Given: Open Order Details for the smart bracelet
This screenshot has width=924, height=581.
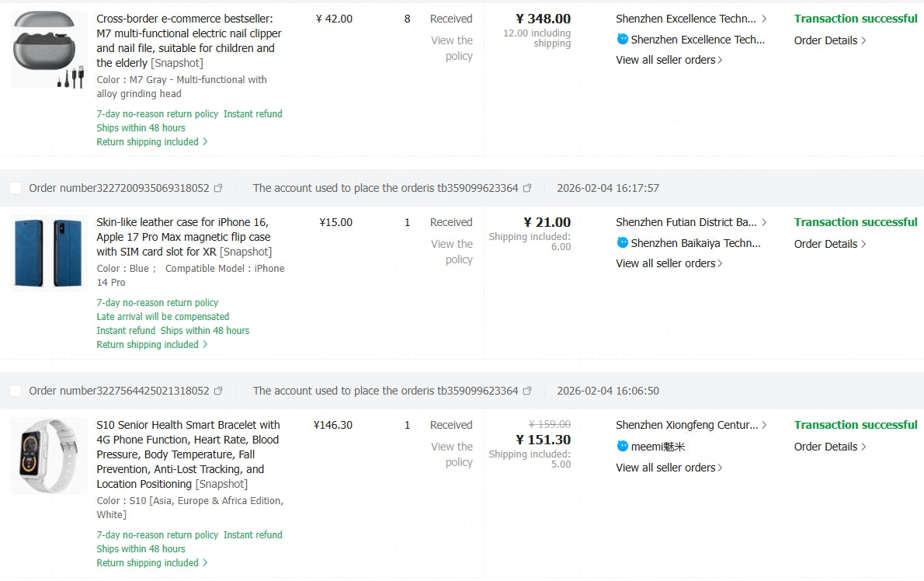Looking at the screenshot, I should pos(829,447).
